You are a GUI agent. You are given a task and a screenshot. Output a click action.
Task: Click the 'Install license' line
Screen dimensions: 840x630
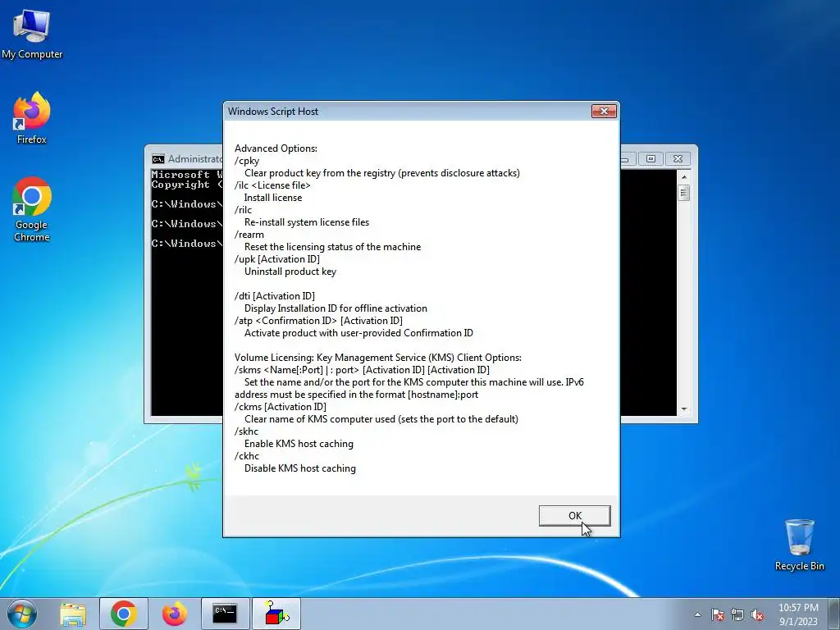(x=273, y=198)
